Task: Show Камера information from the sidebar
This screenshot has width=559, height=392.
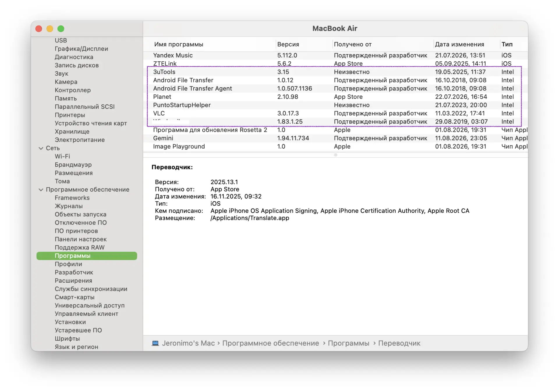Action: coord(66,82)
